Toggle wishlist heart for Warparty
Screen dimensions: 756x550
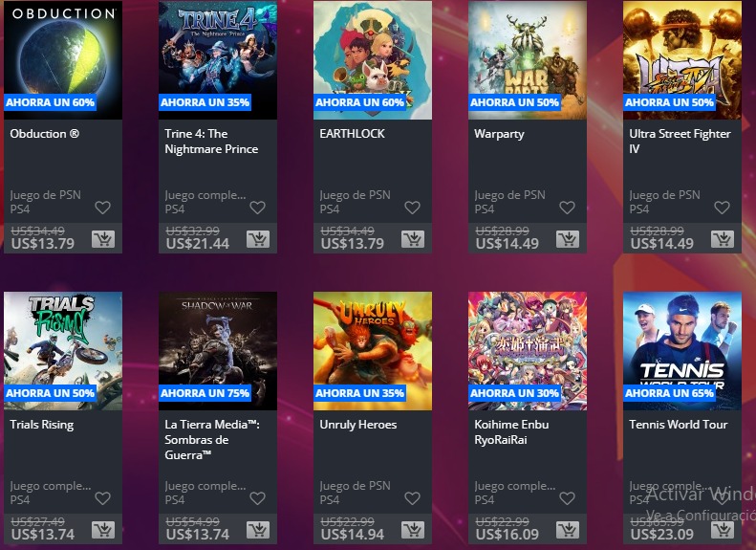pos(567,208)
